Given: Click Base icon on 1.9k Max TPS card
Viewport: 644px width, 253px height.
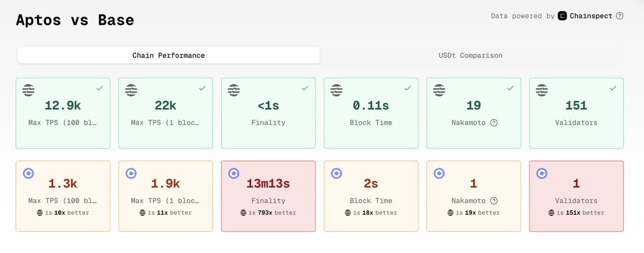Looking at the screenshot, I should (132, 174).
